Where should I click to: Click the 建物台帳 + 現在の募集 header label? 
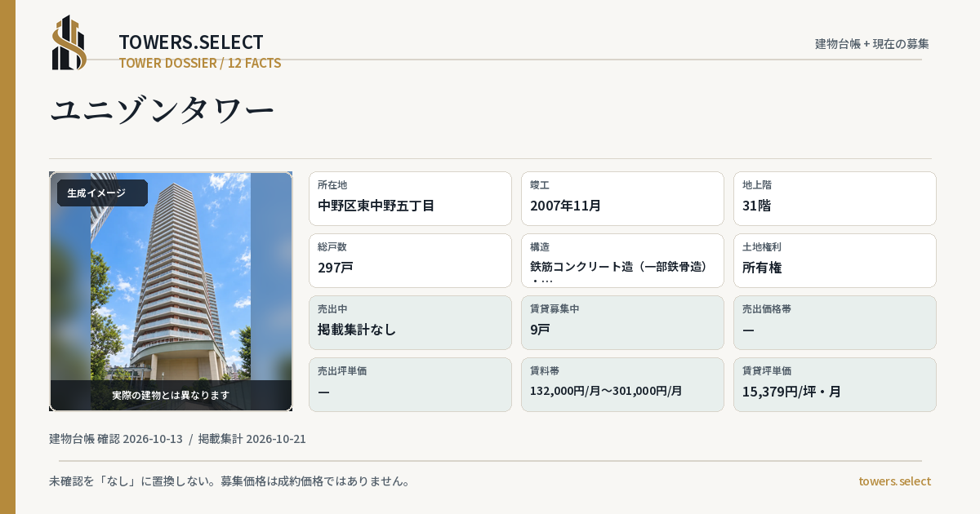click(872, 44)
